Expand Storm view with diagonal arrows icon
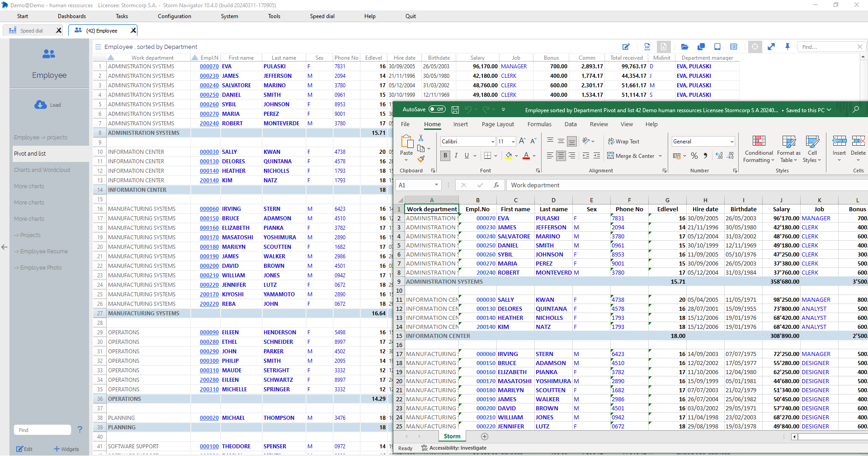The width and height of the screenshot is (868, 456). coord(771,47)
